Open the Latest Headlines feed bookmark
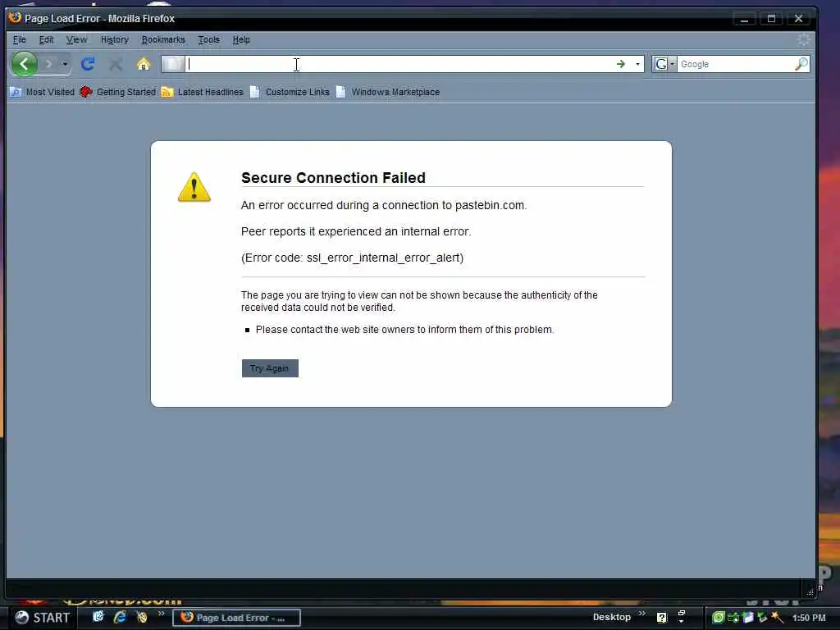The height and width of the screenshot is (630, 840). (203, 92)
